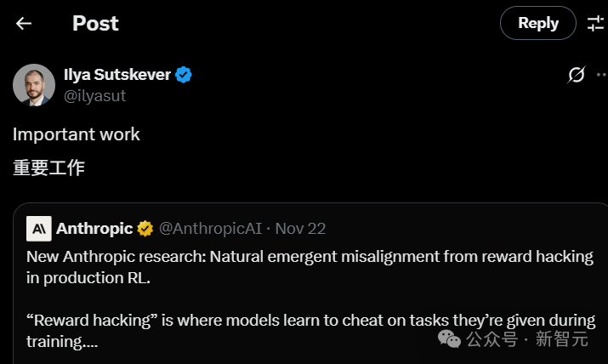Screen dimensions: 608x364
Task: Click the back arrow icon
Action: (x=24, y=23)
